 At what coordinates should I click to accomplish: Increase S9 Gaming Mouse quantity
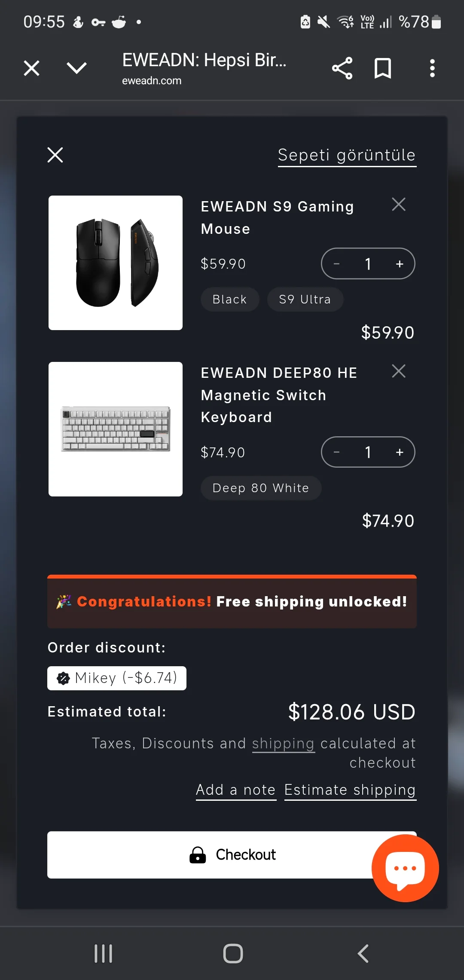400,264
